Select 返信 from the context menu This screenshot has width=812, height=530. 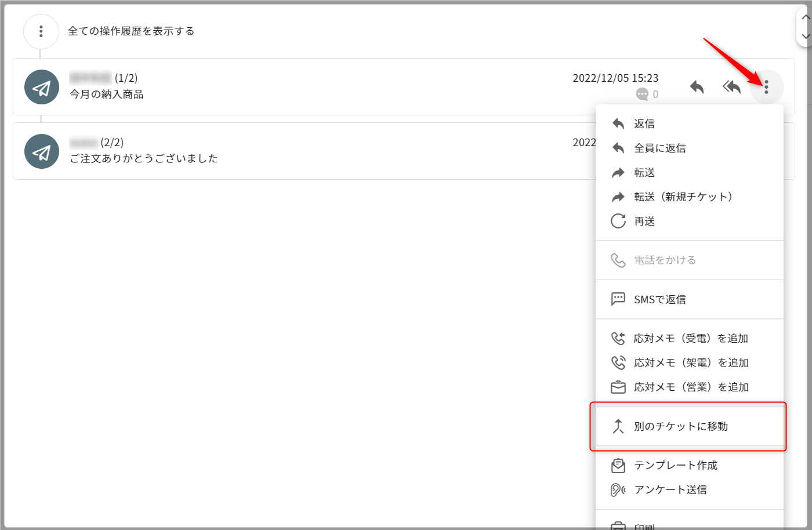644,124
